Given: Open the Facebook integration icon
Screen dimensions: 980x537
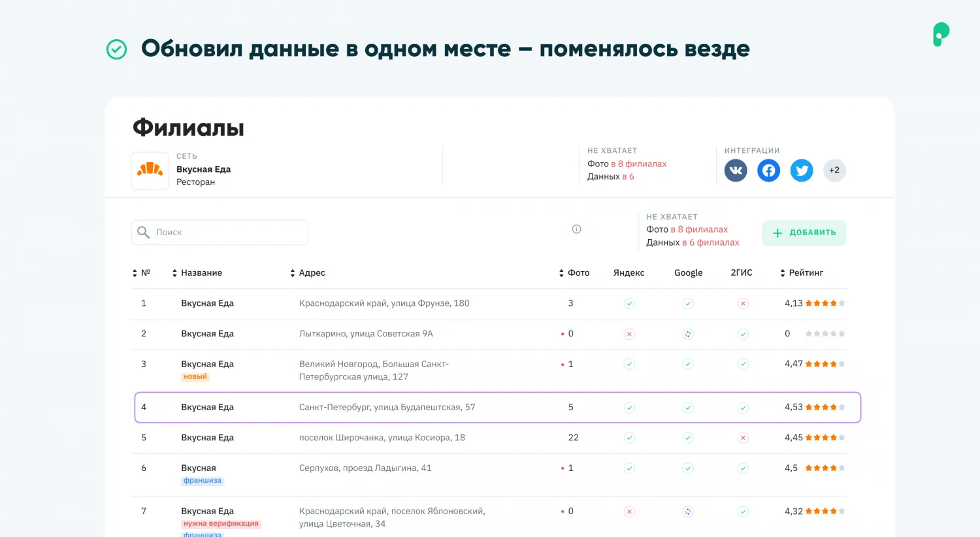Looking at the screenshot, I should (768, 171).
